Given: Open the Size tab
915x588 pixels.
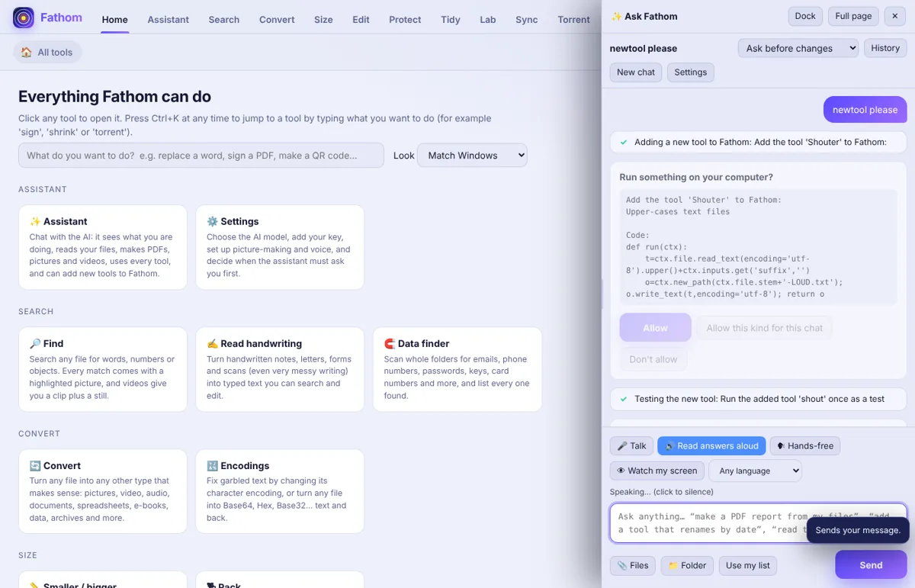Looking at the screenshot, I should (x=323, y=20).
